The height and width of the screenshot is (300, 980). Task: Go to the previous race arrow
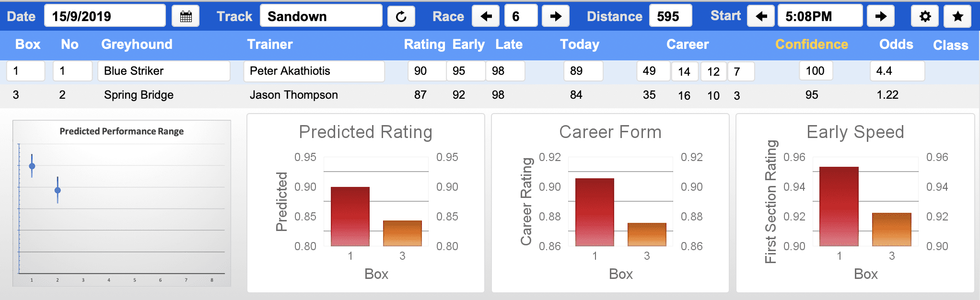click(x=486, y=16)
